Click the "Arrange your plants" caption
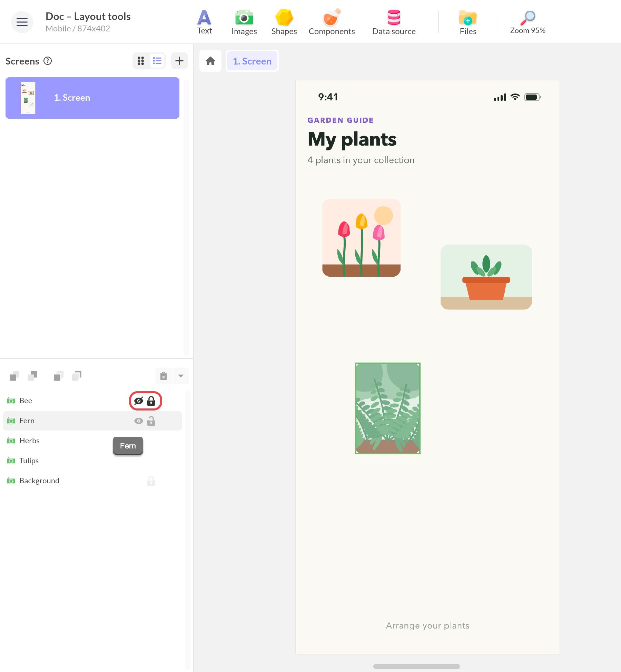Screen dimensions: 621x672 pyautogui.click(x=427, y=626)
